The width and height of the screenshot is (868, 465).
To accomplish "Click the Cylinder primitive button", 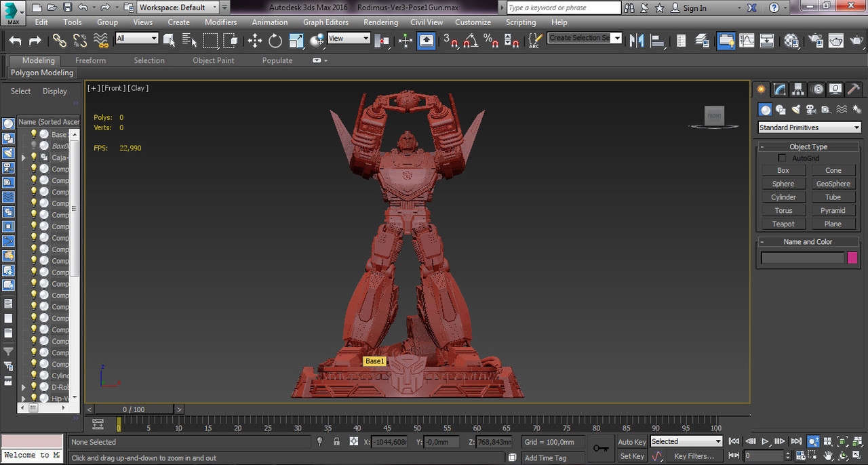I will click(783, 197).
